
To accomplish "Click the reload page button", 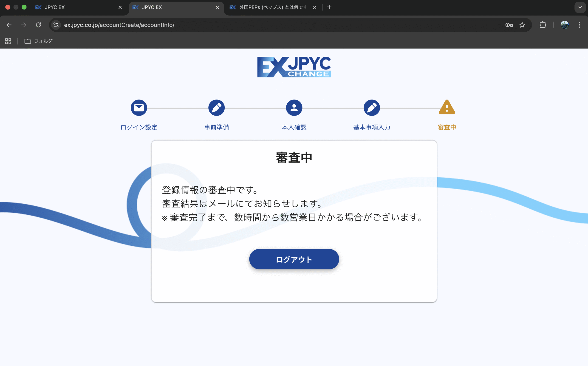I will [38, 25].
